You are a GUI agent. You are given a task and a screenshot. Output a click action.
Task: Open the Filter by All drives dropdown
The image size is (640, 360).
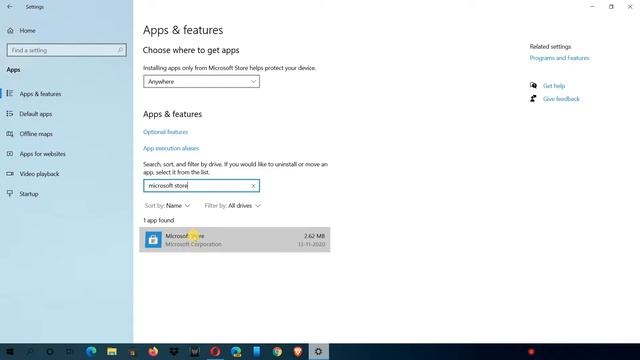(232, 206)
